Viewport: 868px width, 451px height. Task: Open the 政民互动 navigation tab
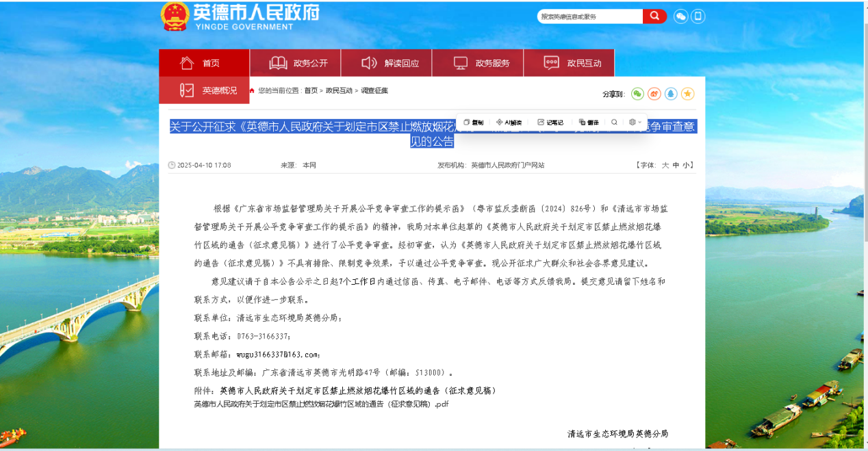569,63
